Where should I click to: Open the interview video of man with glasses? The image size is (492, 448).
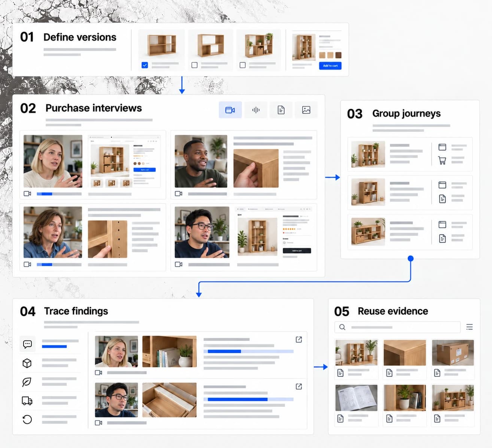click(202, 232)
